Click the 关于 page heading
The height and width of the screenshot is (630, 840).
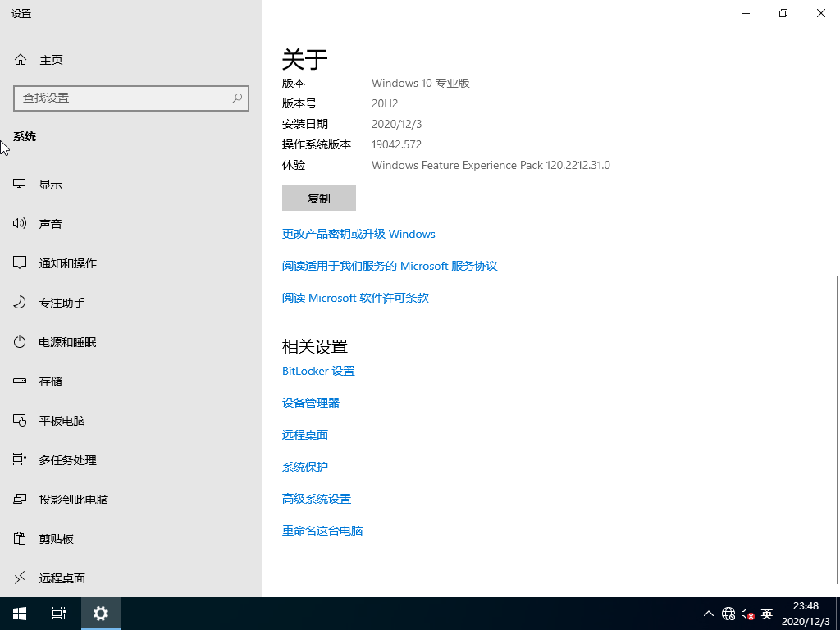click(305, 59)
